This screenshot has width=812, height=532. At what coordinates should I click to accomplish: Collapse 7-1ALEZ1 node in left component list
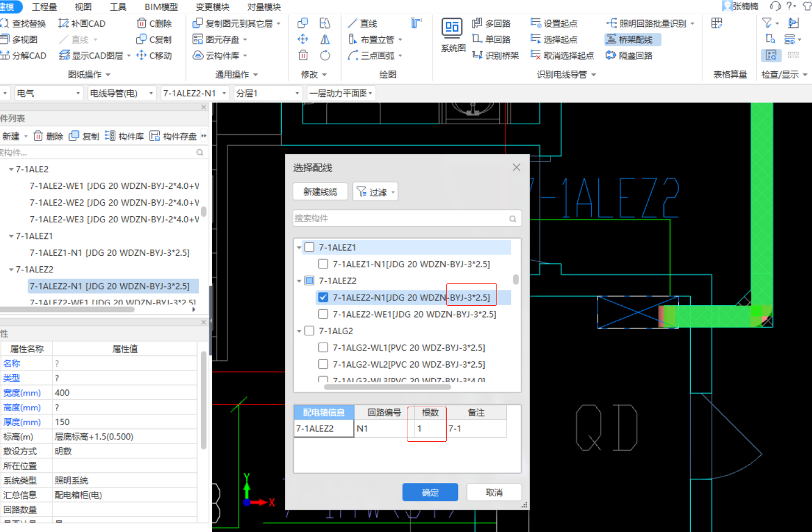point(11,236)
